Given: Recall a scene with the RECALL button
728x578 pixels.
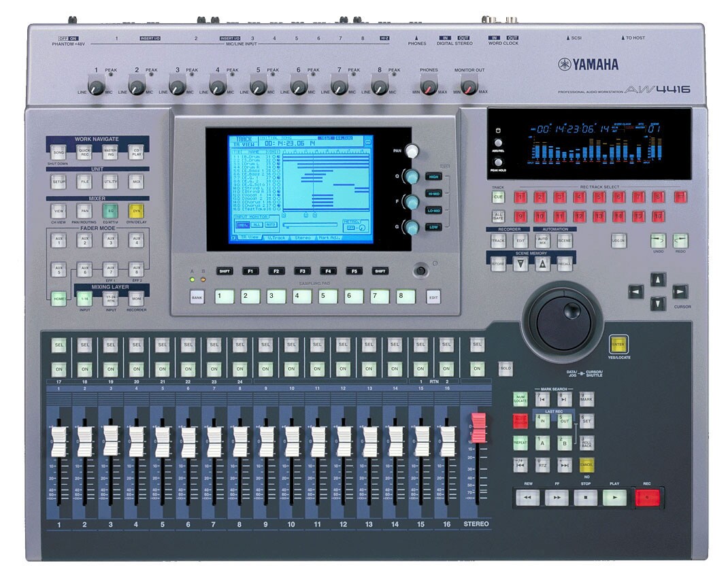Looking at the screenshot, I should [x=565, y=264].
